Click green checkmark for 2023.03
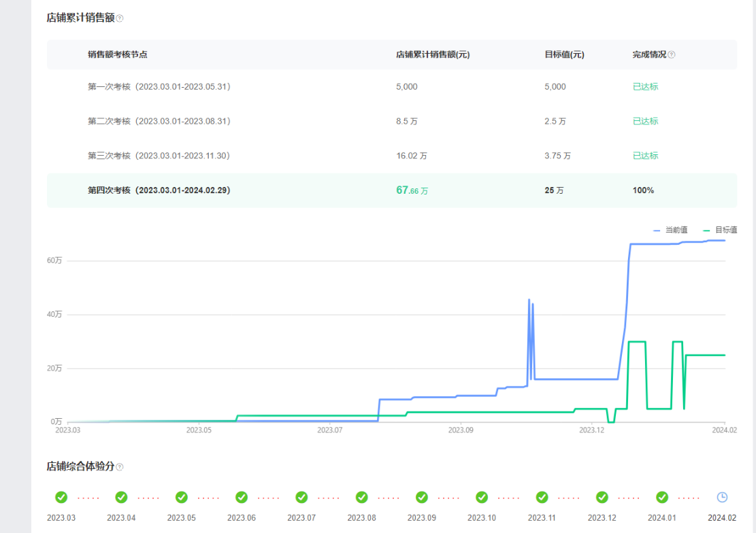 coord(61,497)
